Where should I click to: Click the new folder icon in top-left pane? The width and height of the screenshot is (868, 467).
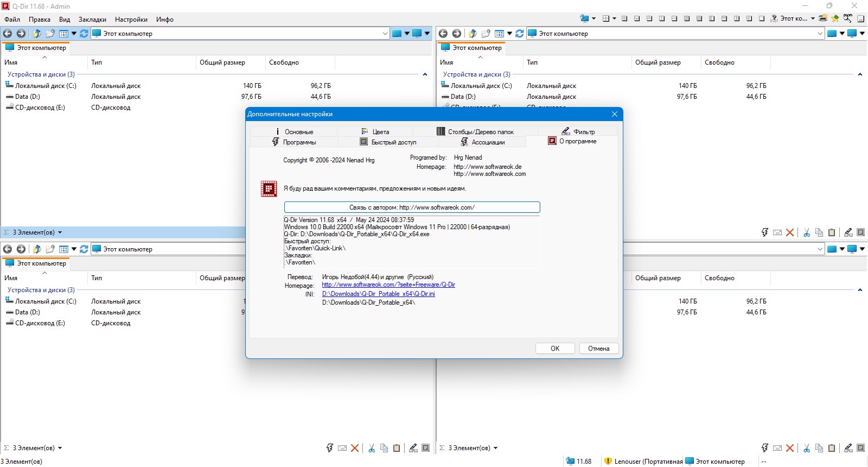pyautogui.click(x=50, y=33)
